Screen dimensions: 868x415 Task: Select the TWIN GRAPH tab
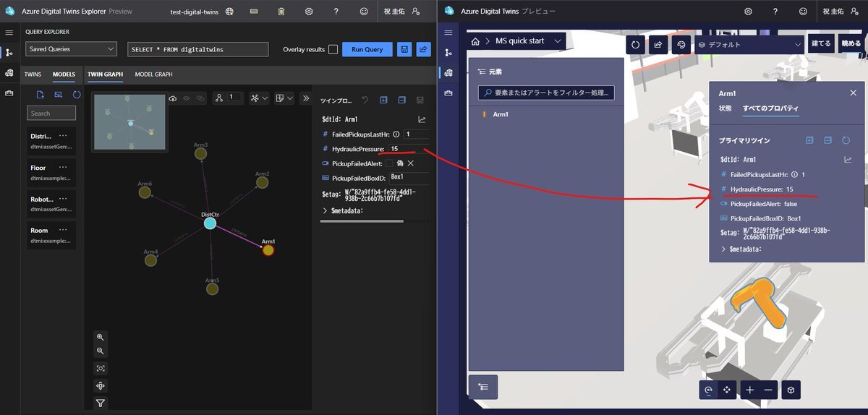pos(105,74)
